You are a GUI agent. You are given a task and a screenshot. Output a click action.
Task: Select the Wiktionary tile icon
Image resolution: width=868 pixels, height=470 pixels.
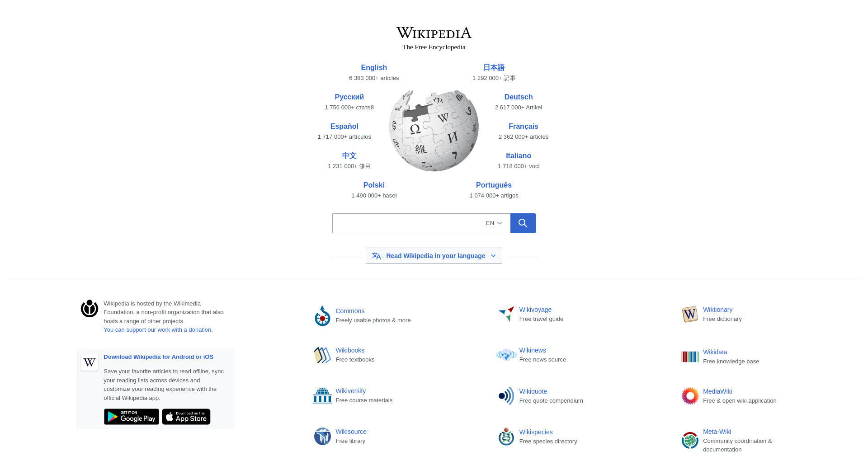690,314
